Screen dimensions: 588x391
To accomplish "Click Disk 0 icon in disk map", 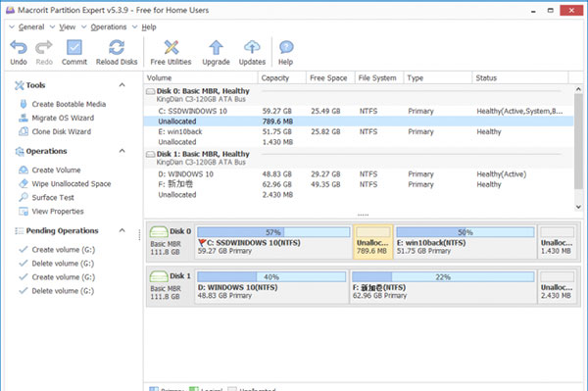I will [x=159, y=231].
